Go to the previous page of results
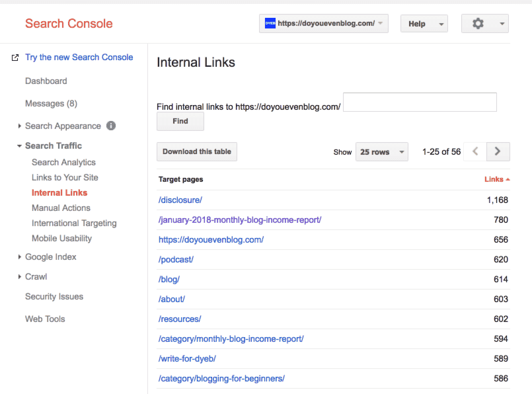The image size is (532, 394). [475, 151]
